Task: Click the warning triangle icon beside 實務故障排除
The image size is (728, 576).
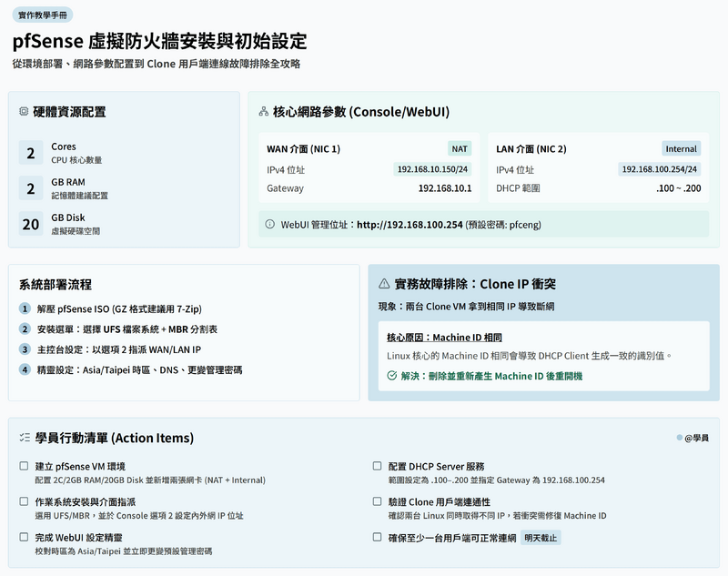Action: pos(384,284)
